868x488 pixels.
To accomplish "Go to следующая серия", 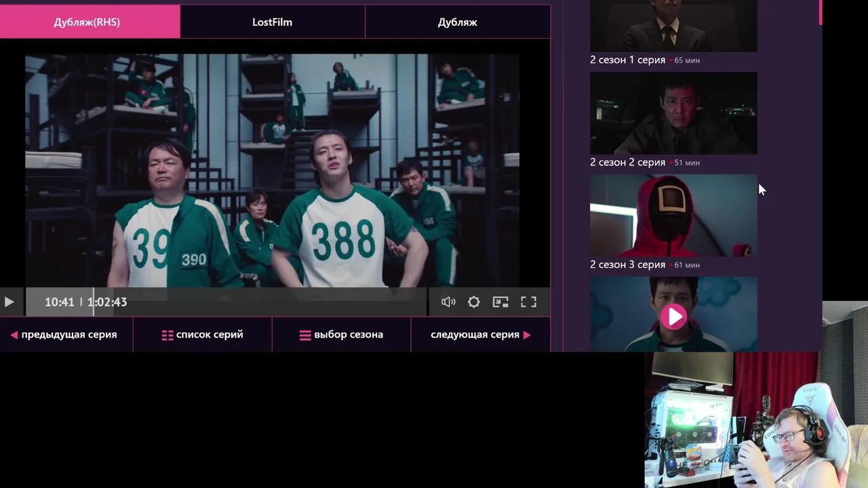I will 481,335.
